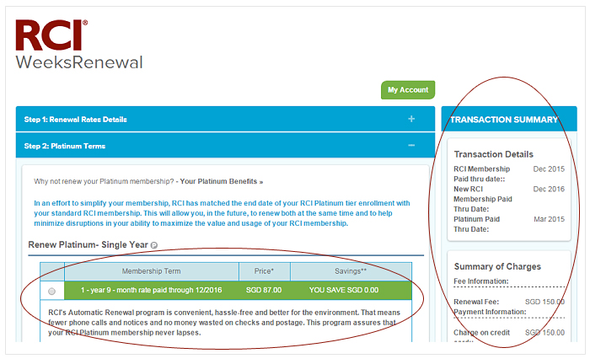Click the Summary of Charges heading

(x=497, y=266)
